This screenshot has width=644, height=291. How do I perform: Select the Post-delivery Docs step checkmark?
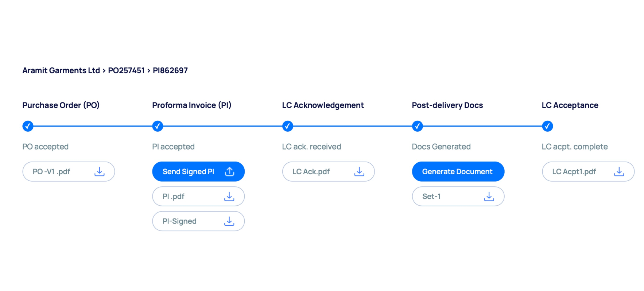pos(418,126)
